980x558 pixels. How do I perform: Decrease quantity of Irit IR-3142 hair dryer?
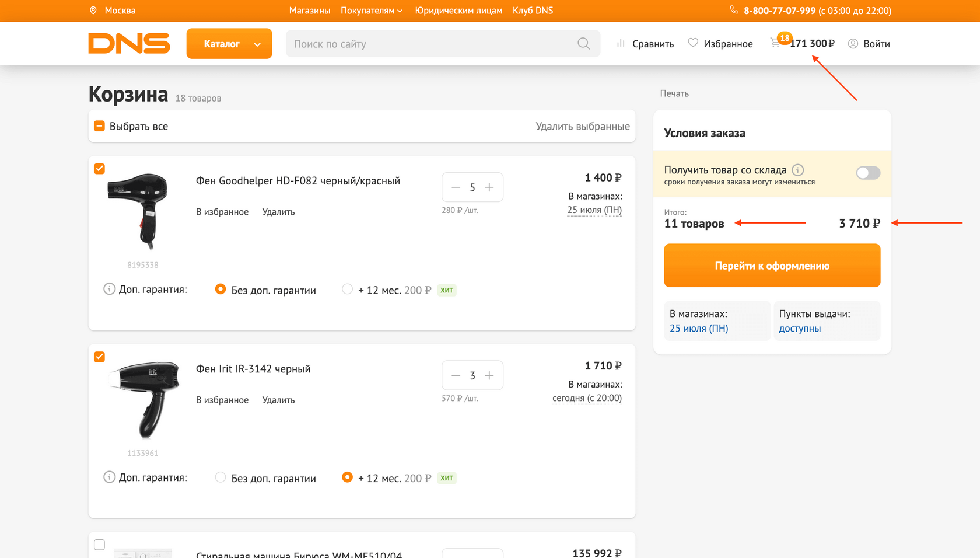(456, 375)
